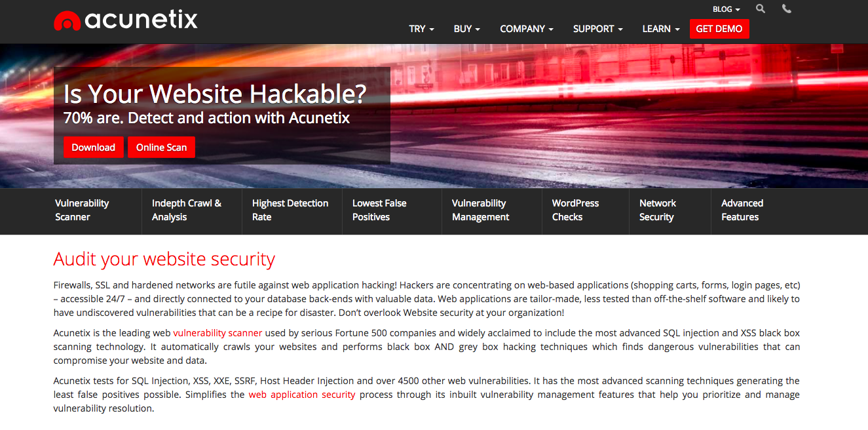The image size is (868, 430).
Task: Click the Acunetix logo
Action: coord(126,20)
